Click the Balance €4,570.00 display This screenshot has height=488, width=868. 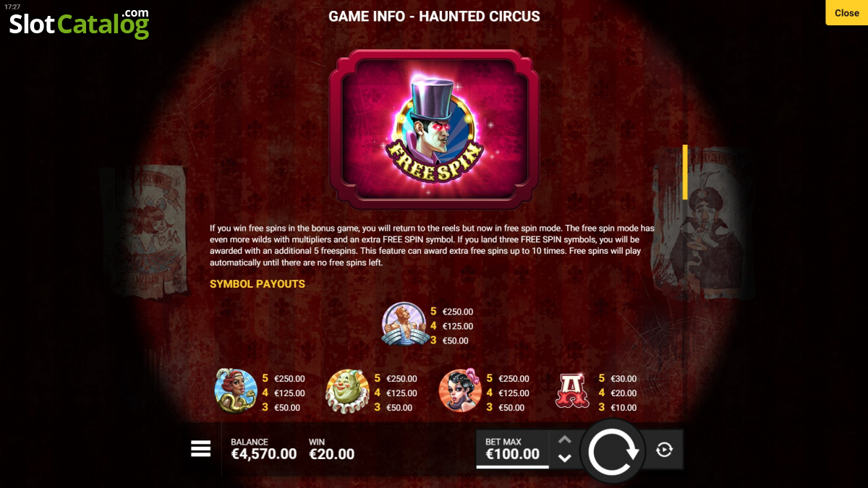coord(263,449)
